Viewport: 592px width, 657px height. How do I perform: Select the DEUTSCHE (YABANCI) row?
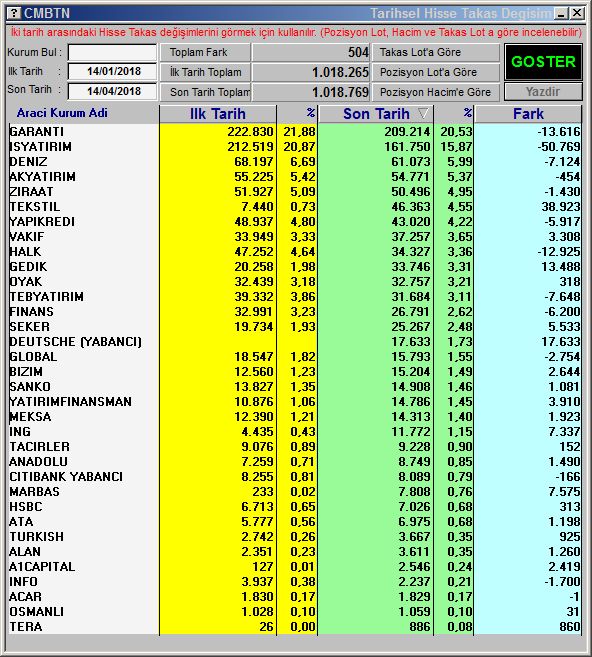click(x=295, y=341)
